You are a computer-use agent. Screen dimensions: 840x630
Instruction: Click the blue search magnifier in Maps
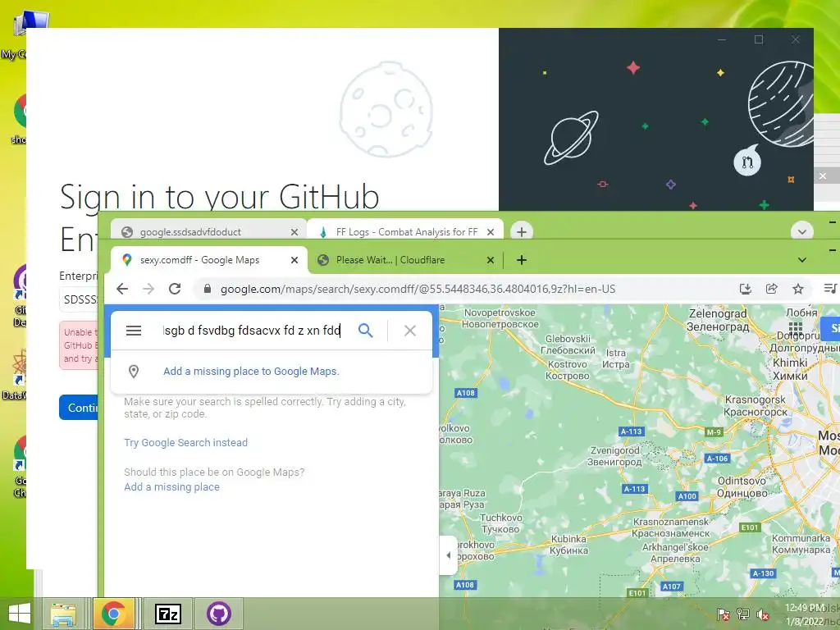tap(365, 331)
